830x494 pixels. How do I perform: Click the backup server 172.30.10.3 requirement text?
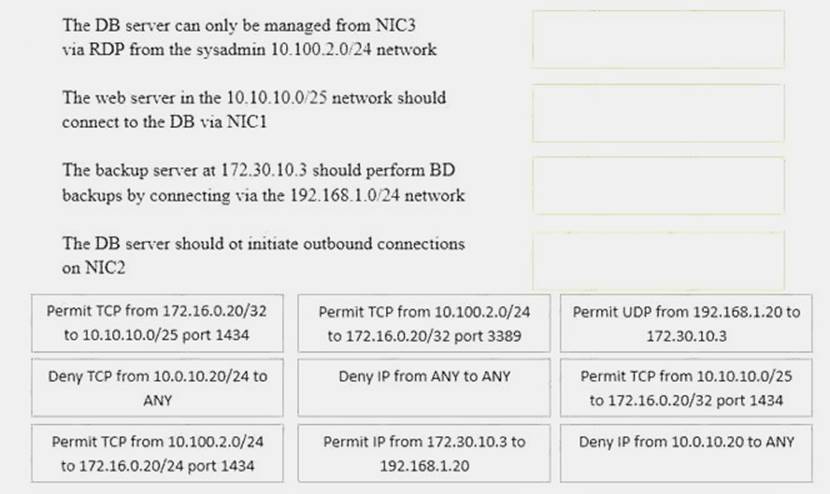coord(263,183)
